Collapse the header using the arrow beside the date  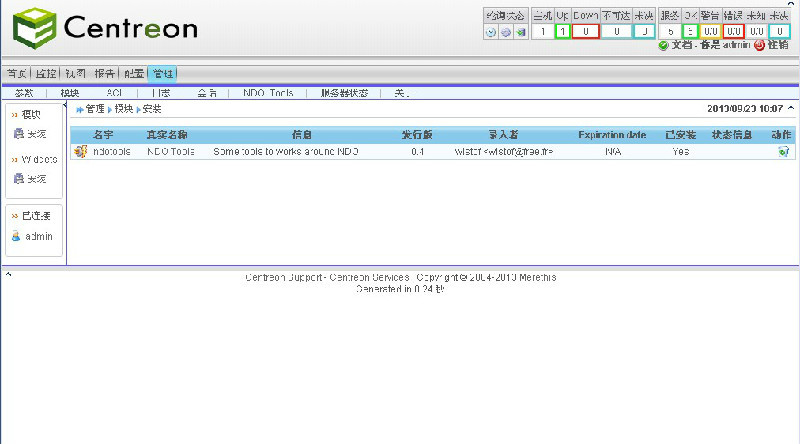click(x=791, y=108)
